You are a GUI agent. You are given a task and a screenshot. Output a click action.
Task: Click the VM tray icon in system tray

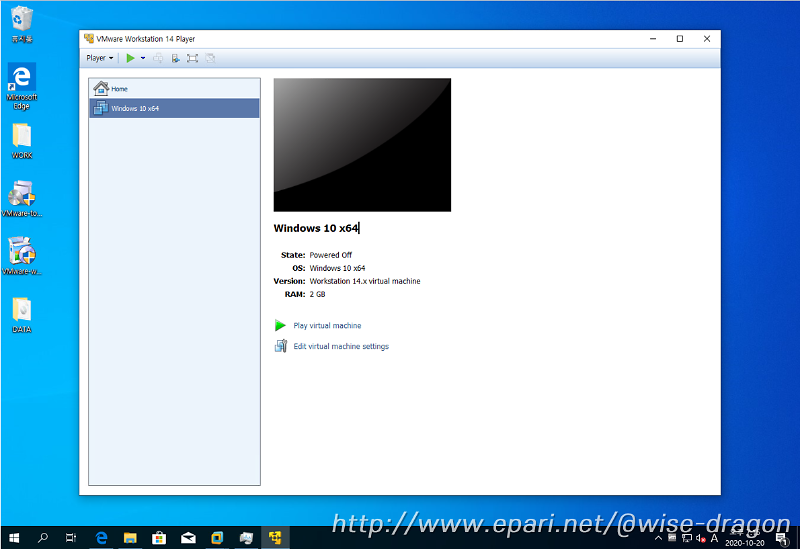click(672, 538)
